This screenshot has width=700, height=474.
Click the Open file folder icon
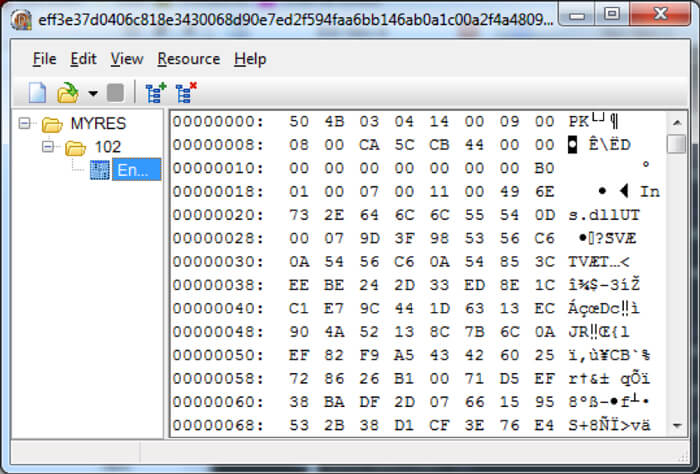(x=67, y=93)
